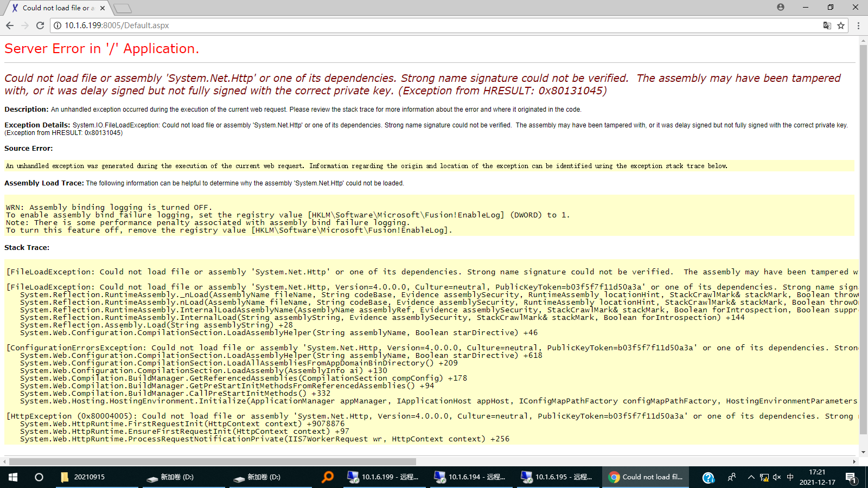The width and height of the screenshot is (868, 488).
Task: Mute sound via the volume tray icon
Action: (777, 477)
